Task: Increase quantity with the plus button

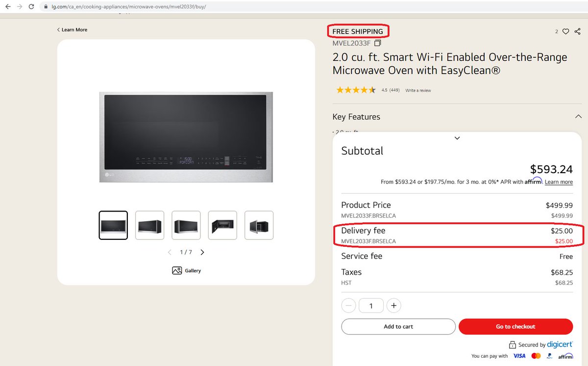Action: point(393,306)
